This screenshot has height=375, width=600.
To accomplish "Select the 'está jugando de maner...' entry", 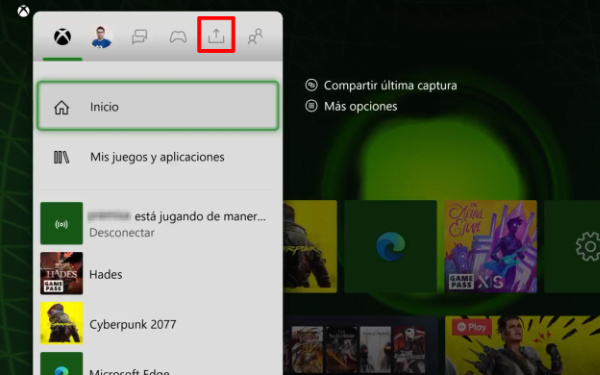I will tap(158, 223).
